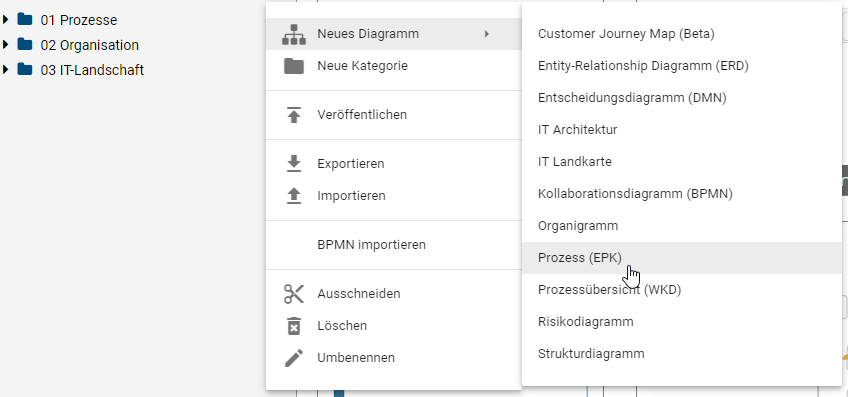Select the 02 Organisation category label
The image size is (848, 397).
click(x=90, y=45)
